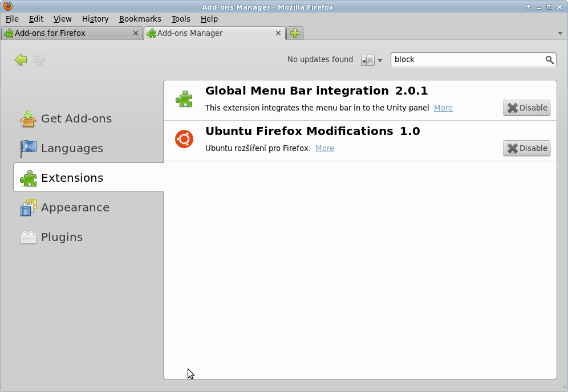Viewport: 568px width, 392px height.
Task: Close the Add-ons for Firefox tab
Action: (136, 33)
